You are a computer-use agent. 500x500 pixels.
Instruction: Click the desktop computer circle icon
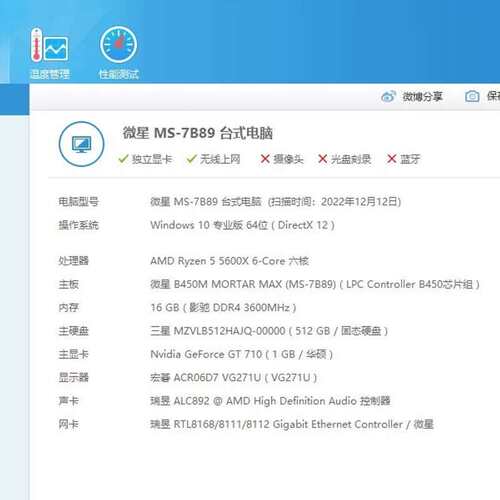[81, 144]
